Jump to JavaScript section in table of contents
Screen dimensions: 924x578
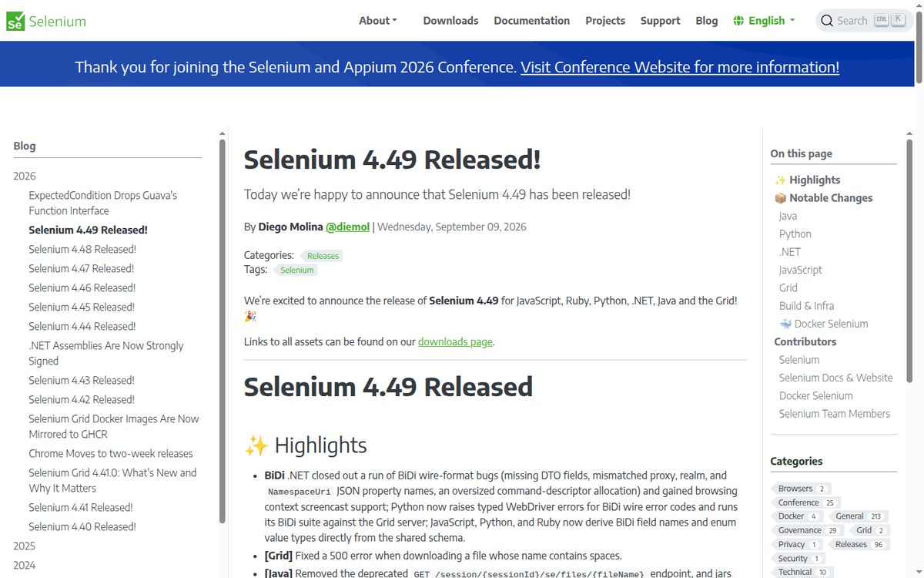pyautogui.click(x=801, y=270)
